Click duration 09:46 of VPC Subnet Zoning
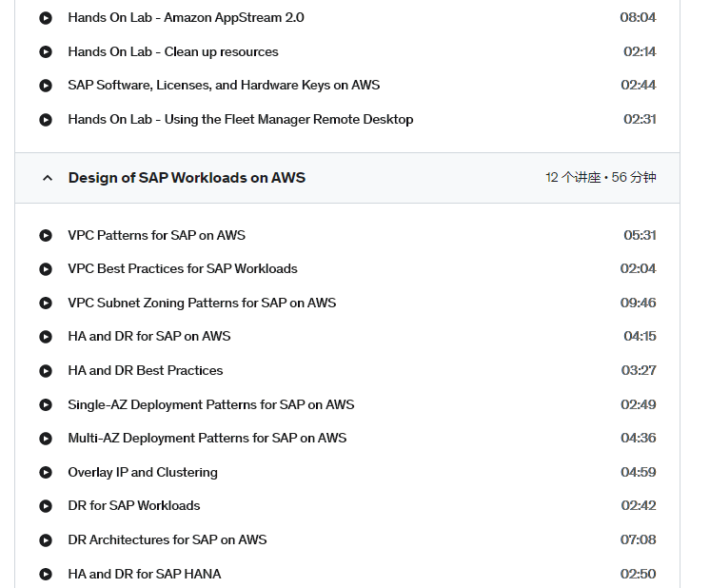This screenshot has height=588, width=710. pyautogui.click(x=638, y=303)
